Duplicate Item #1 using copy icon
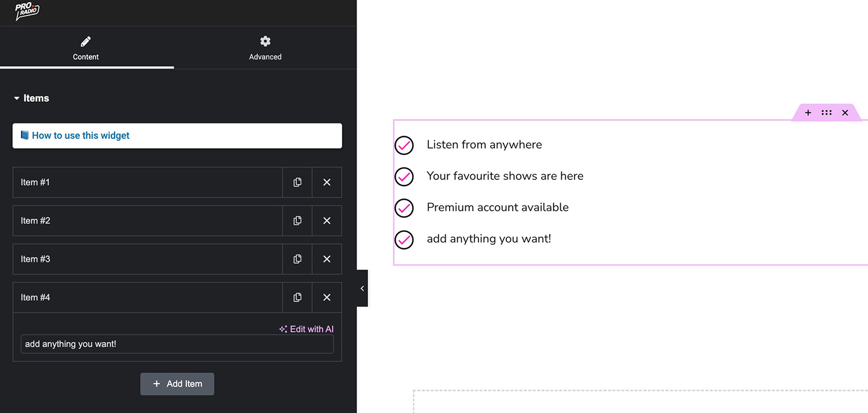This screenshot has height=413, width=868. (297, 182)
